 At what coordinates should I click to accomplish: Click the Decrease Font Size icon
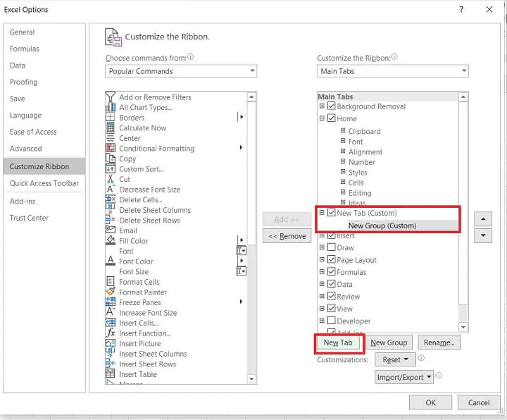(x=111, y=189)
